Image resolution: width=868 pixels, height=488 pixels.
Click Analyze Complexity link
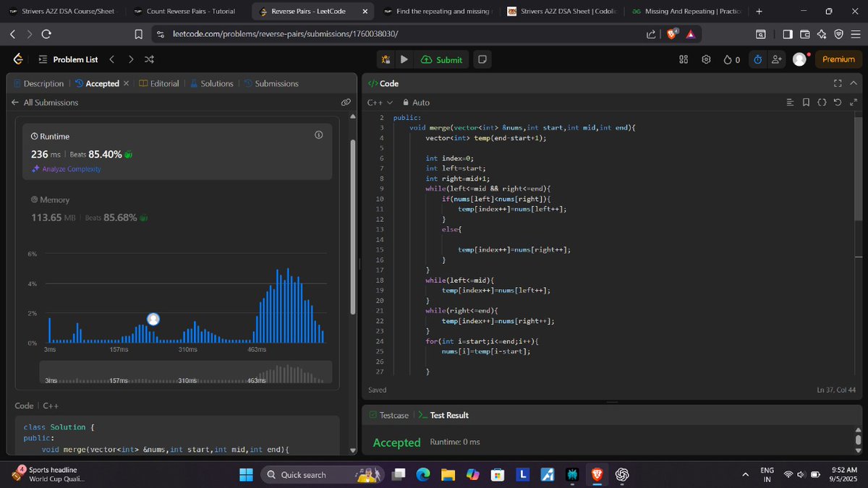coord(66,169)
